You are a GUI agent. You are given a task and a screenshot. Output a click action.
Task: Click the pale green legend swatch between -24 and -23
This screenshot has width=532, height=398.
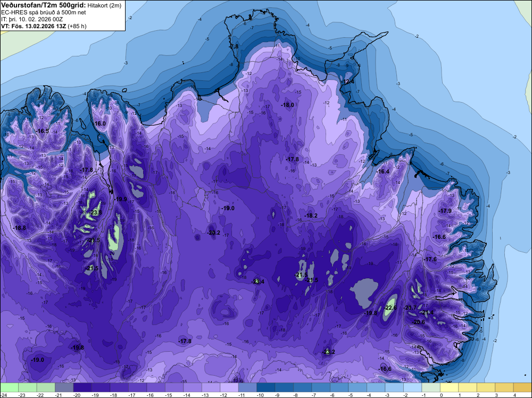pos(9,387)
